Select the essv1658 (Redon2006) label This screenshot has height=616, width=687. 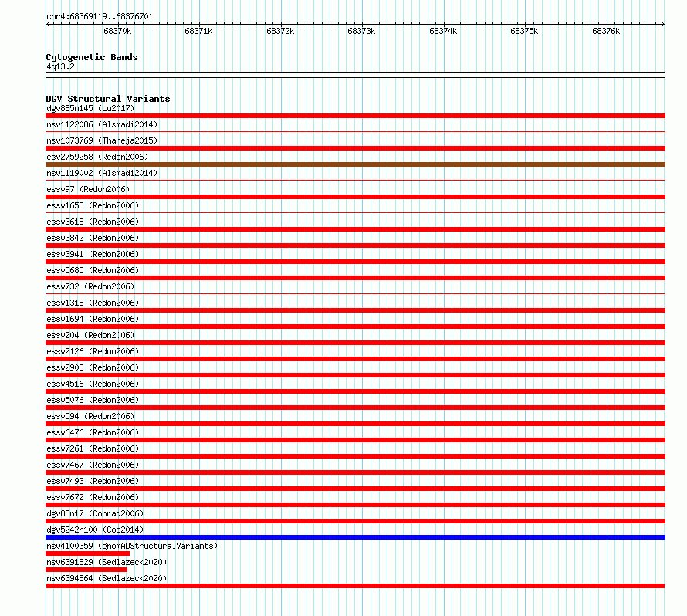pyautogui.click(x=93, y=205)
